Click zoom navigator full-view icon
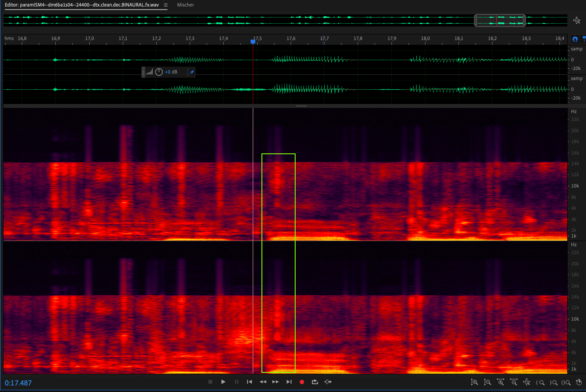586x392 pixels. 577,20
